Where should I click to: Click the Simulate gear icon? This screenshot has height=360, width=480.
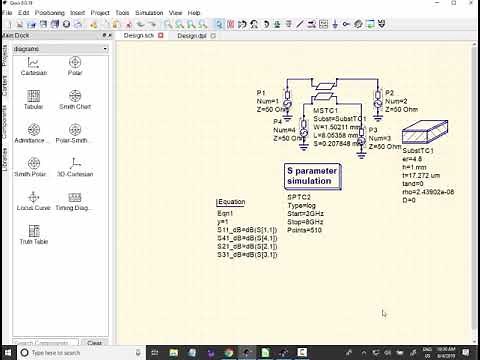pyautogui.click(x=358, y=24)
